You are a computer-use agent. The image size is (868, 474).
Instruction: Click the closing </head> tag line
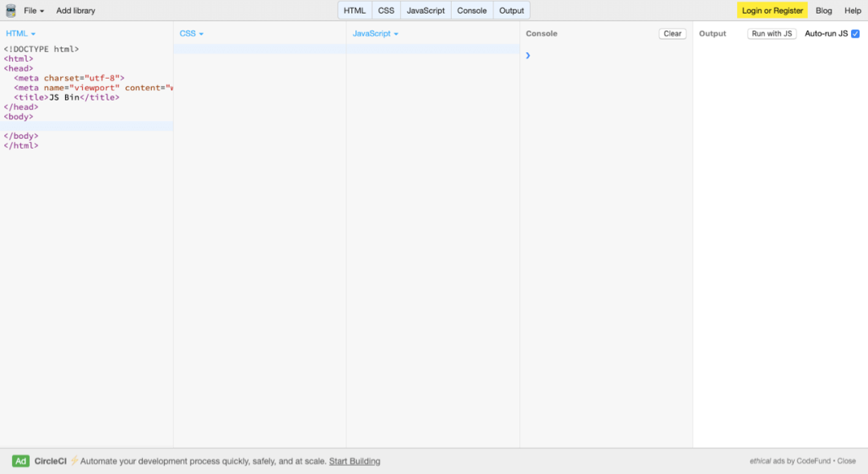[21, 108]
